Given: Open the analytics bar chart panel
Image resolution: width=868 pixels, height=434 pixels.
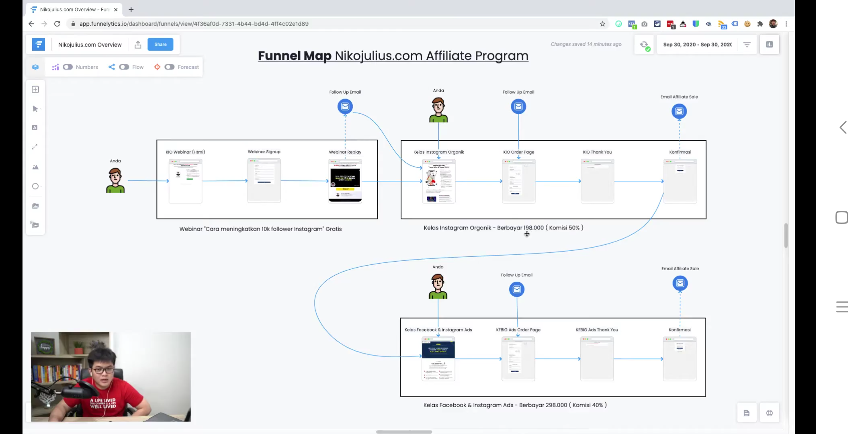Looking at the screenshot, I should pyautogui.click(x=769, y=45).
